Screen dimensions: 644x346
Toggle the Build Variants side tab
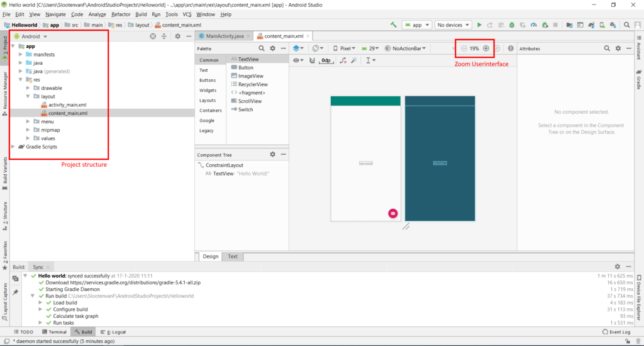pyautogui.click(x=5, y=174)
